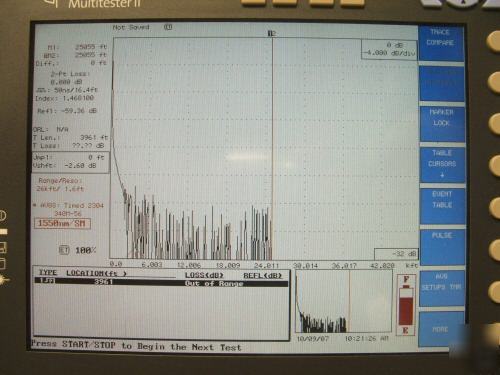Click the round hardware key beside PULSE

tap(494, 250)
